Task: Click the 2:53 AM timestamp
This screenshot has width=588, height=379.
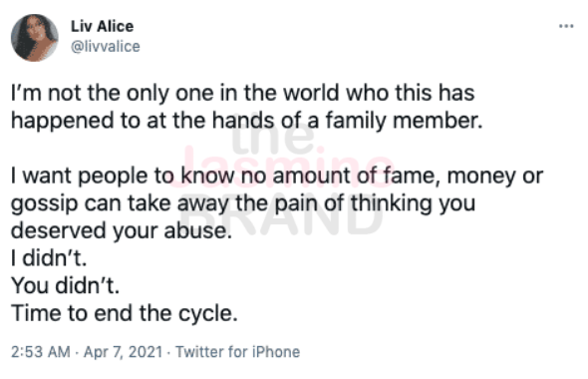Action: click(41, 352)
